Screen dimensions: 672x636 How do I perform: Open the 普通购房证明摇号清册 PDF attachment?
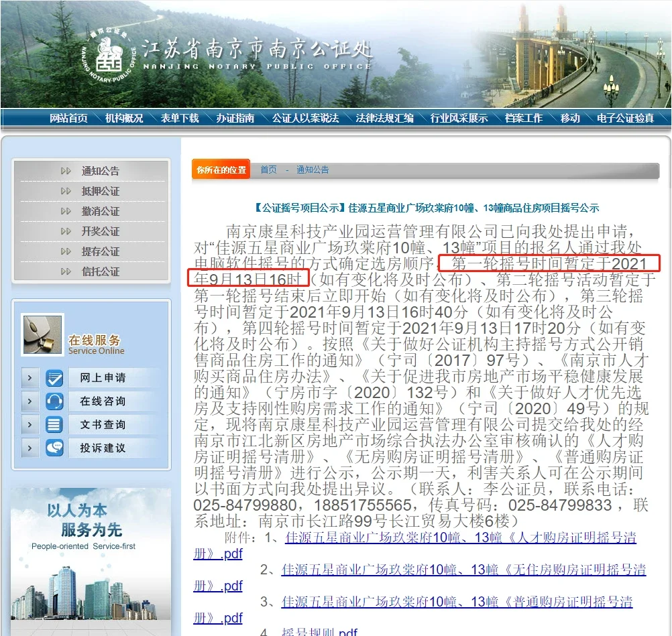coord(457,602)
